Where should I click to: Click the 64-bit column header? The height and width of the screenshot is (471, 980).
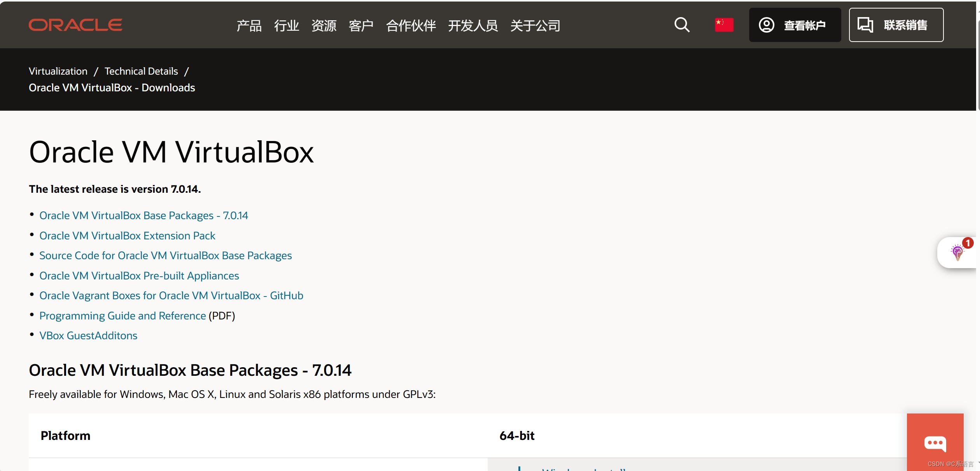pyautogui.click(x=517, y=435)
